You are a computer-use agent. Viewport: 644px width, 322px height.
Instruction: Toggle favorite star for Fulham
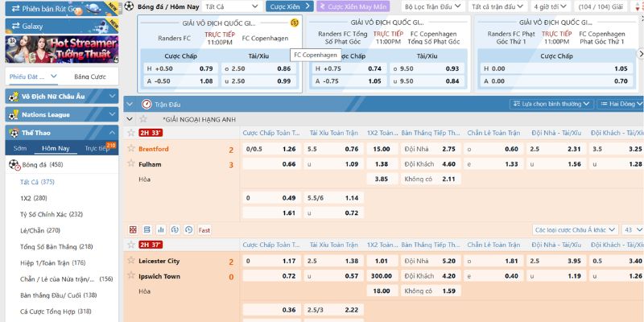pyautogui.click(x=131, y=163)
